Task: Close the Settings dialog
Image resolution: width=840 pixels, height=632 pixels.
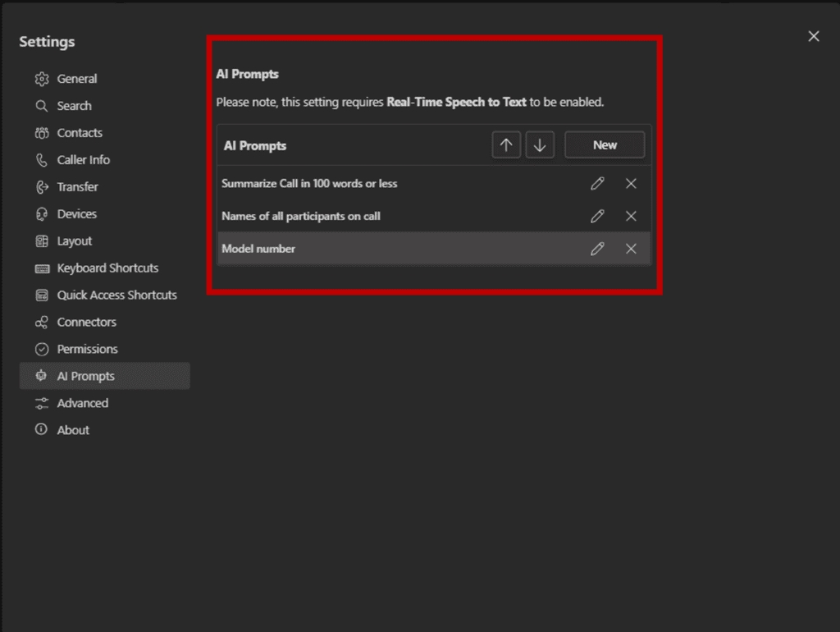Action: (814, 36)
